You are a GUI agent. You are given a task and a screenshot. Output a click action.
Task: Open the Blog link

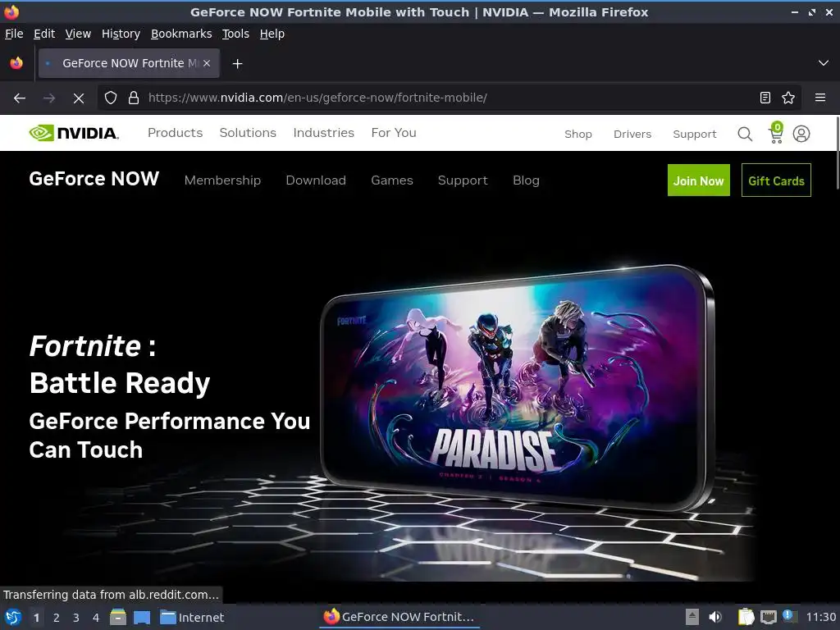526,180
